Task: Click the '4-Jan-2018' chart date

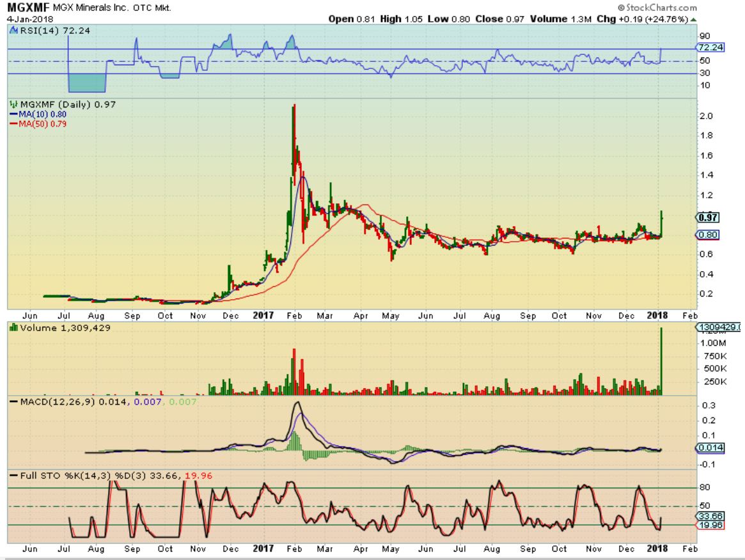Action: (30, 19)
